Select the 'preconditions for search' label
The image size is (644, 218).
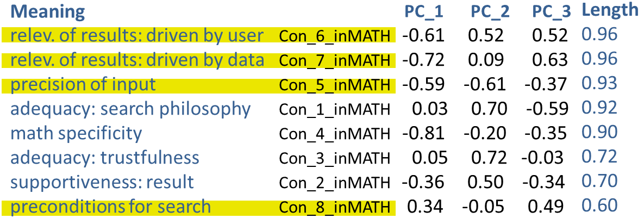110,207
